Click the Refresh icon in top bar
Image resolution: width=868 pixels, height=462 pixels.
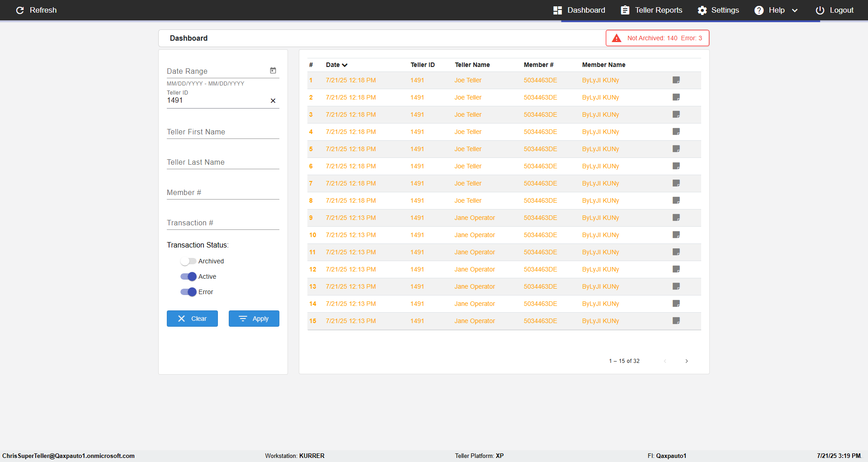click(x=20, y=10)
